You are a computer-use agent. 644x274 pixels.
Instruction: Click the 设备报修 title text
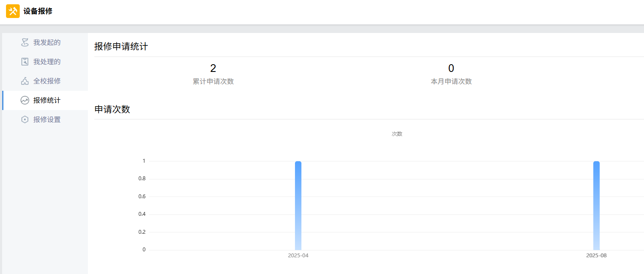[x=38, y=11]
